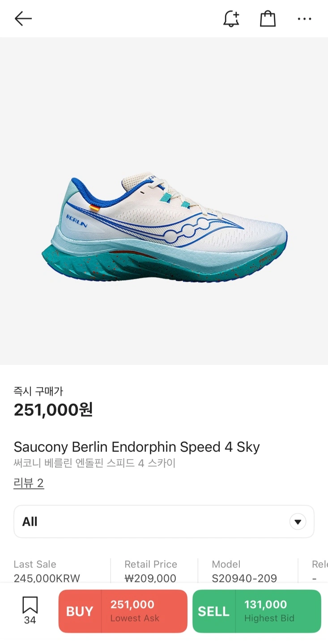Bookmark this item via the save icon
The image size is (328, 644).
30,605
